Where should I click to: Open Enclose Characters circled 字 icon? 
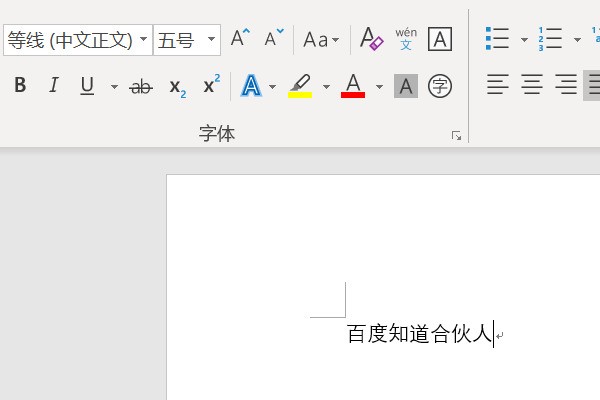click(440, 86)
